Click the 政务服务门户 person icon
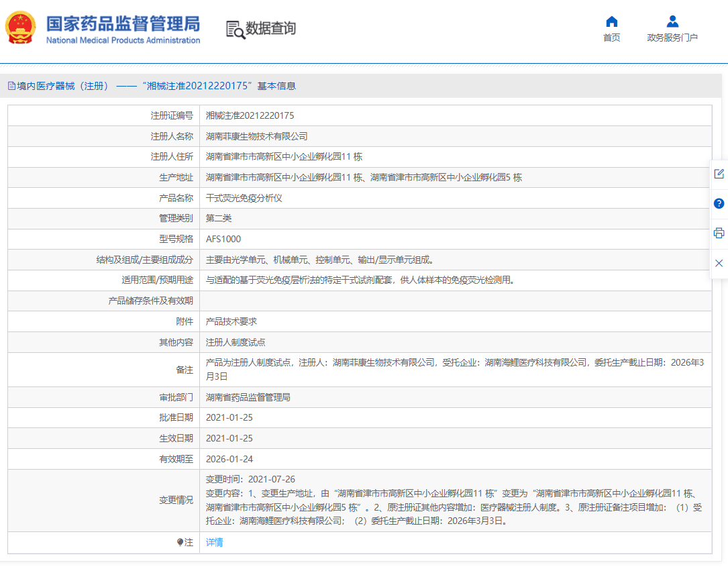Image resolution: width=728 pixels, height=573 pixels. (672, 21)
